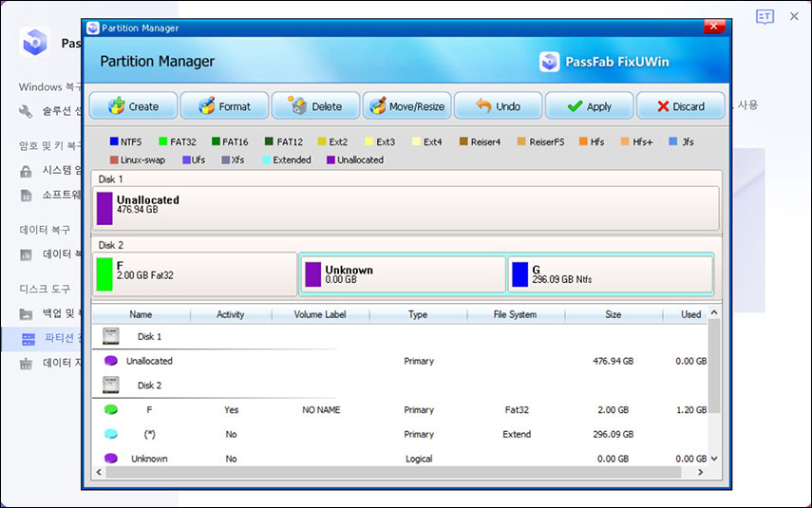Click the feedback icon at top right

point(765,17)
